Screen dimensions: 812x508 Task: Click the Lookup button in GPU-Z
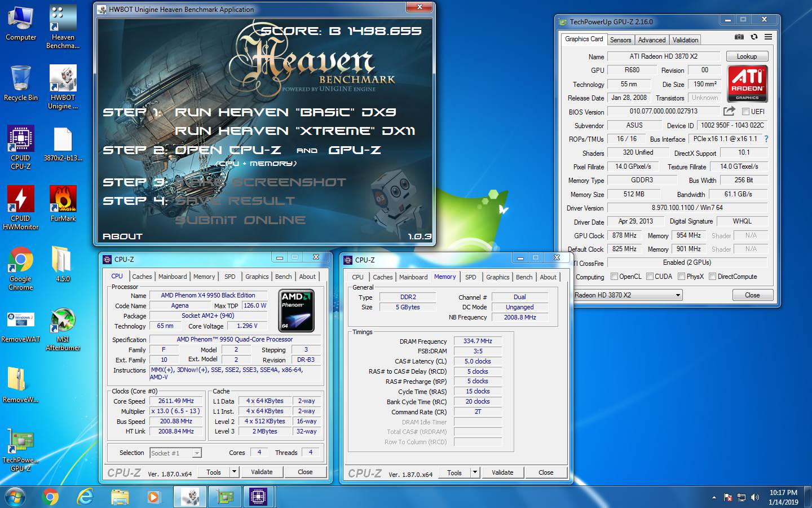747,56
